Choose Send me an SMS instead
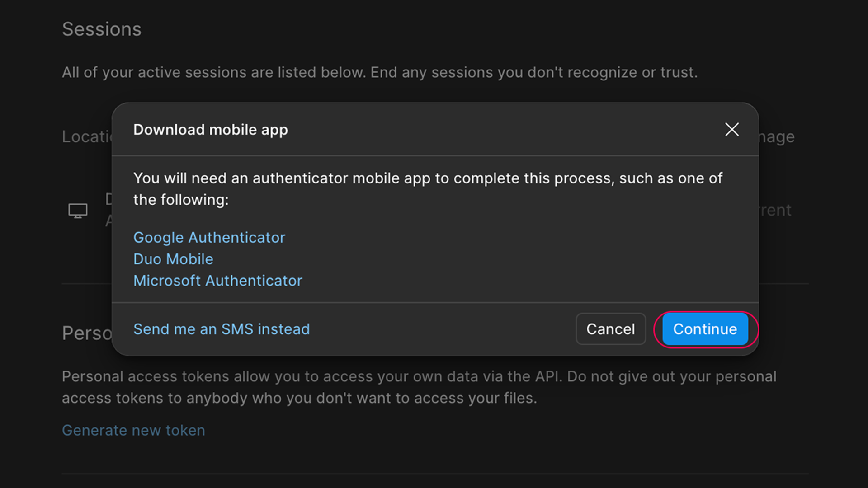The width and height of the screenshot is (868, 488). [222, 329]
